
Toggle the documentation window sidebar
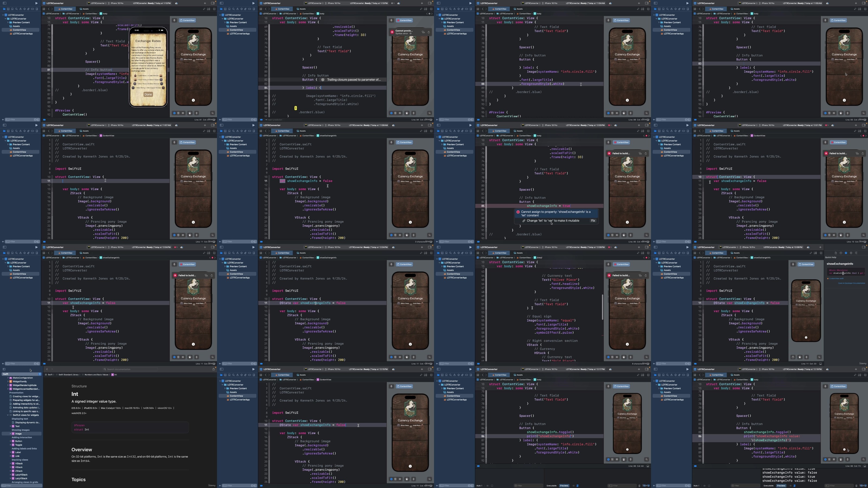4,370
